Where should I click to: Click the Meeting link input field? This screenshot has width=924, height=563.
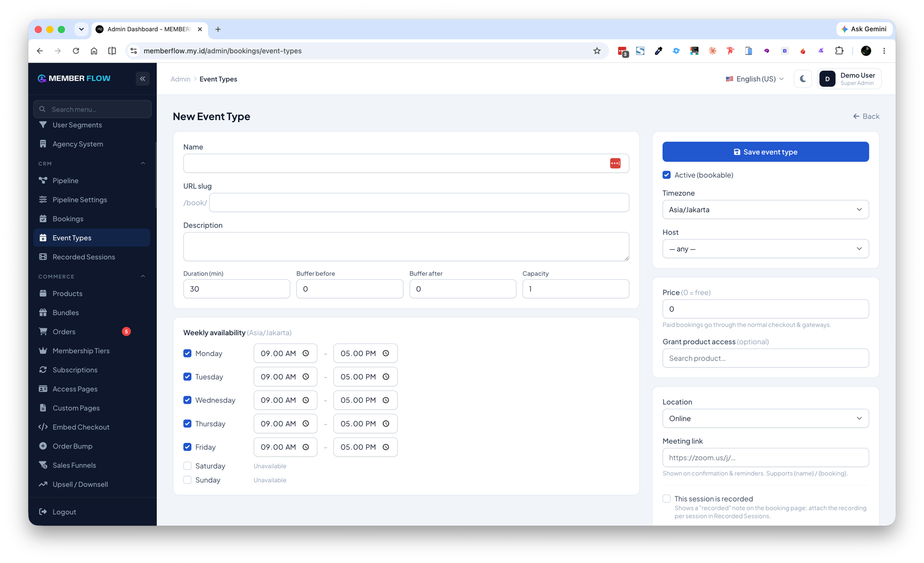(x=765, y=458)
